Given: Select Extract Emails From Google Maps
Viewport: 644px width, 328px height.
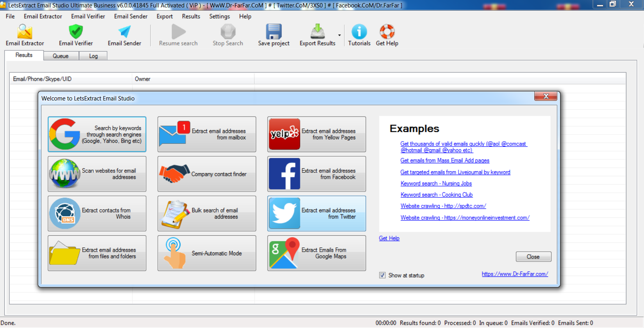Looking at the screenshot, I should pyautogui.click(x=316, y=253).
